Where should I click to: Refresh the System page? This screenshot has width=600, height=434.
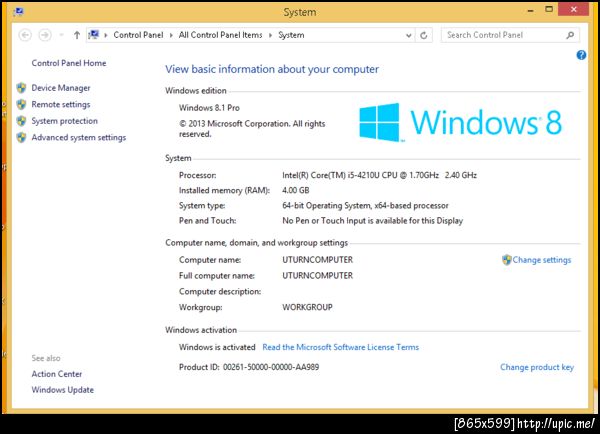point(424,35)
